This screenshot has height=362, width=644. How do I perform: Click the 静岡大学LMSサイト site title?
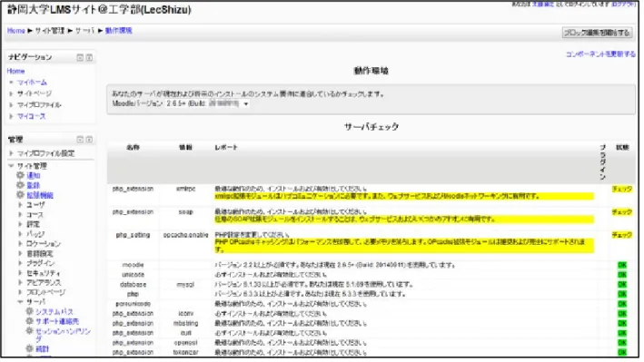point(99,10)
